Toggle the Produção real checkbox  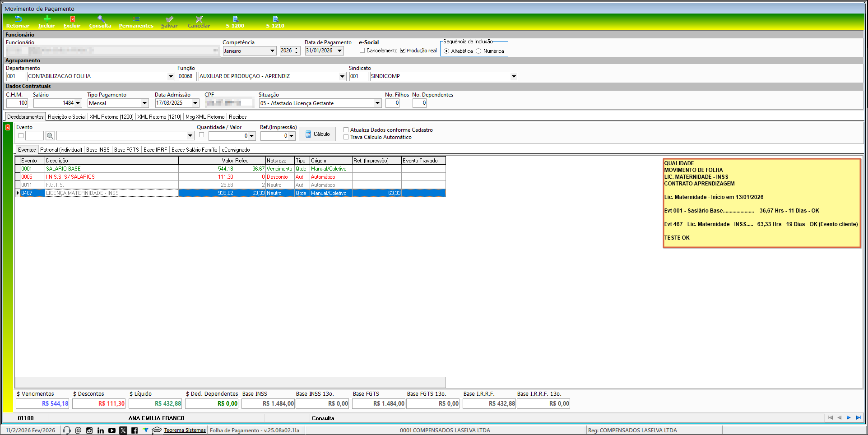click(x=403, y=51)
